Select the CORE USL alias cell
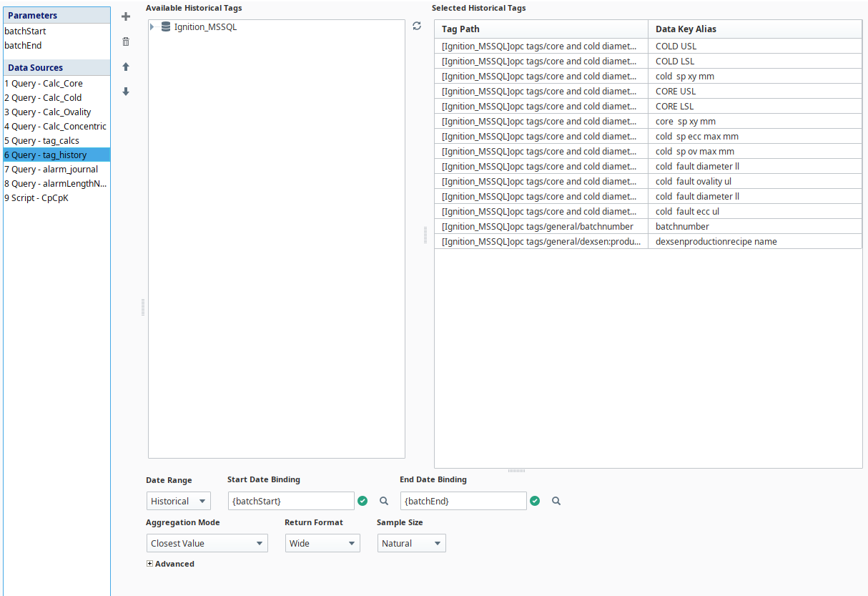Screen dimensions: 868x596 tap(755, 91)
